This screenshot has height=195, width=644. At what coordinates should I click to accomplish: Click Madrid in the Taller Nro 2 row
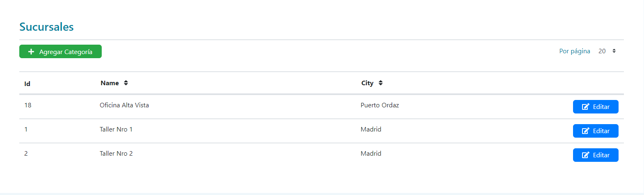coord(371,154)
